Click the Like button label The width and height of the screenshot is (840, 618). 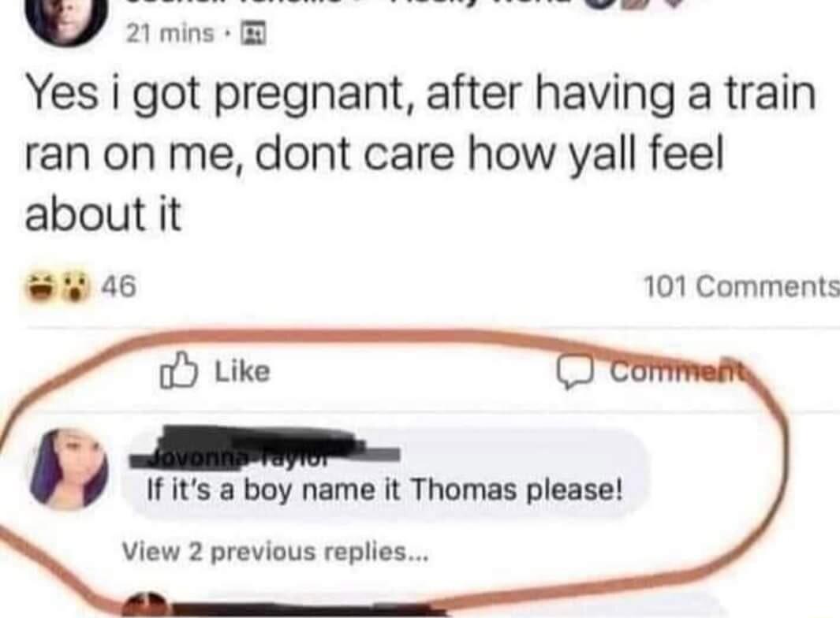tap(242, 371)
